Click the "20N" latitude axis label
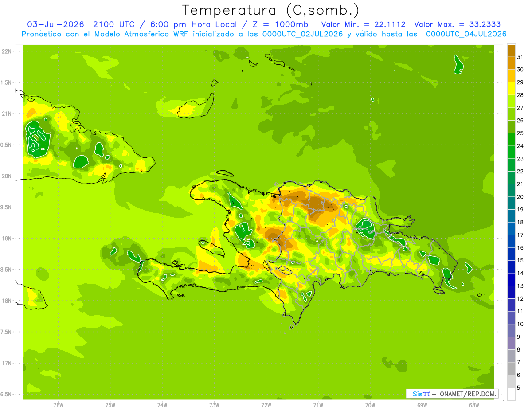532x411 pixels. [x=7, y=176]
